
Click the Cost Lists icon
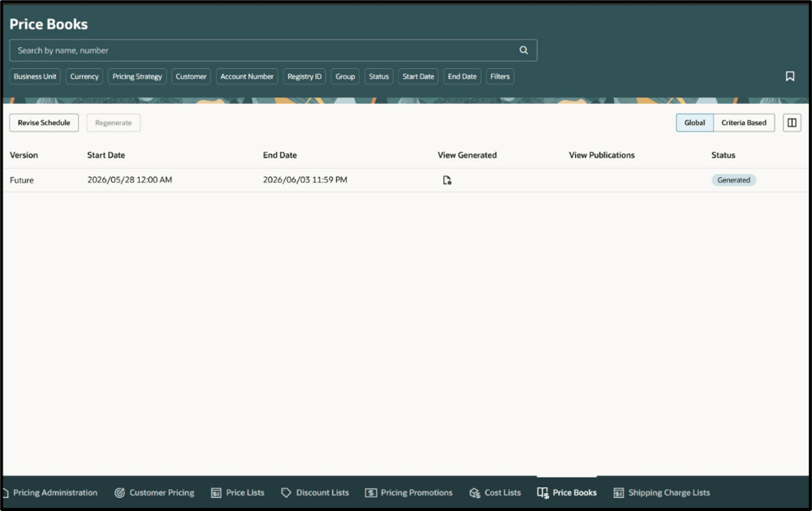pyautogui.click(x=474, y=493)
